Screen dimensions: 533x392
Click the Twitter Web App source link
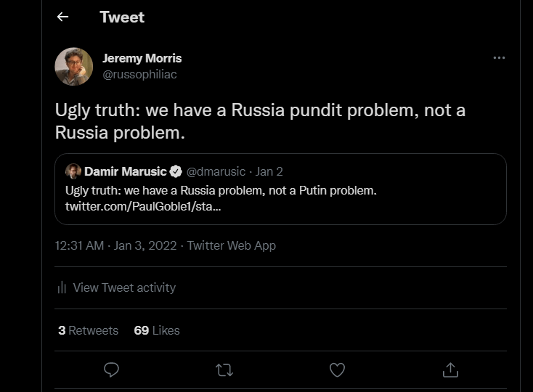pos(232,245)
